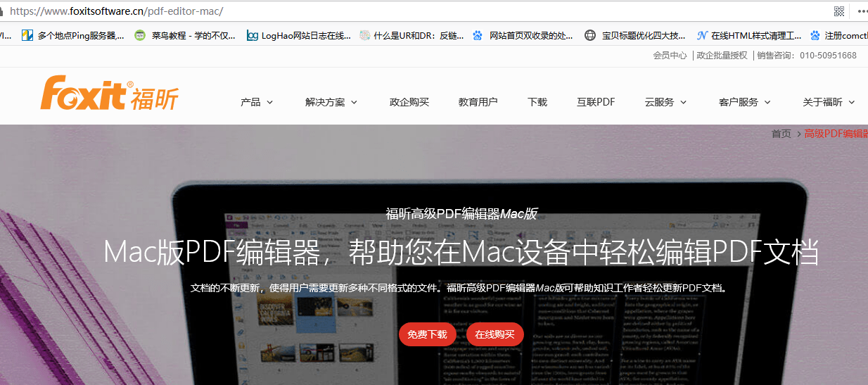Expand the 云服务 dropdown menu
The height and width of the screenshot is (385, 868).
pos(665,102)
